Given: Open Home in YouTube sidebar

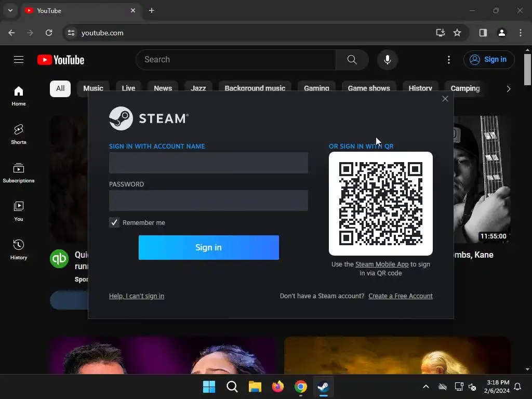Looking at the screenshot, I should coord(19,96).
